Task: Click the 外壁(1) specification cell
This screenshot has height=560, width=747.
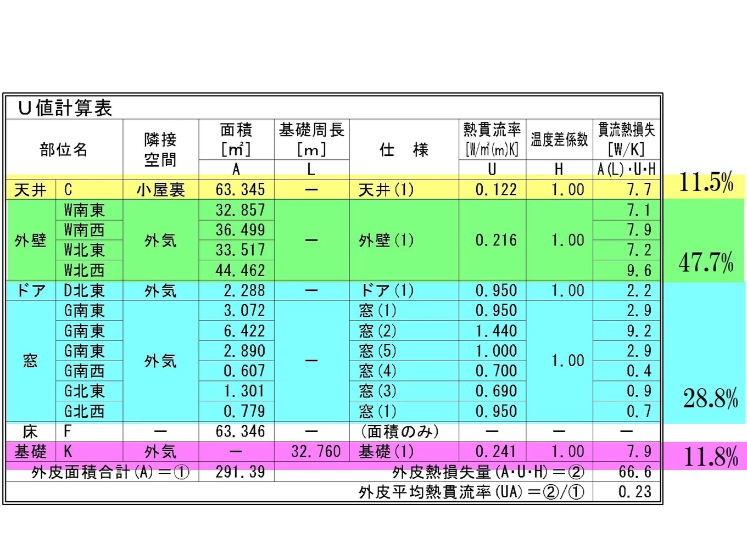Action: click(386, 240)
